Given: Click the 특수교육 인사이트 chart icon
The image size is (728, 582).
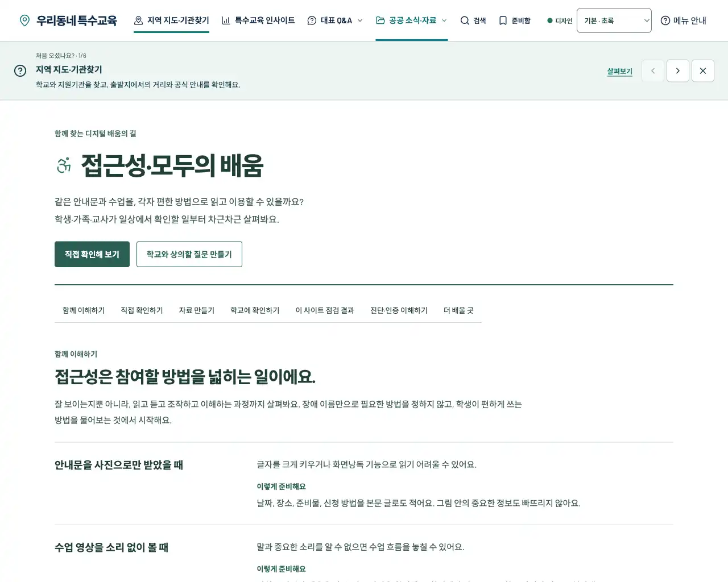Looking at the screenshot, I should click(226, 20).
